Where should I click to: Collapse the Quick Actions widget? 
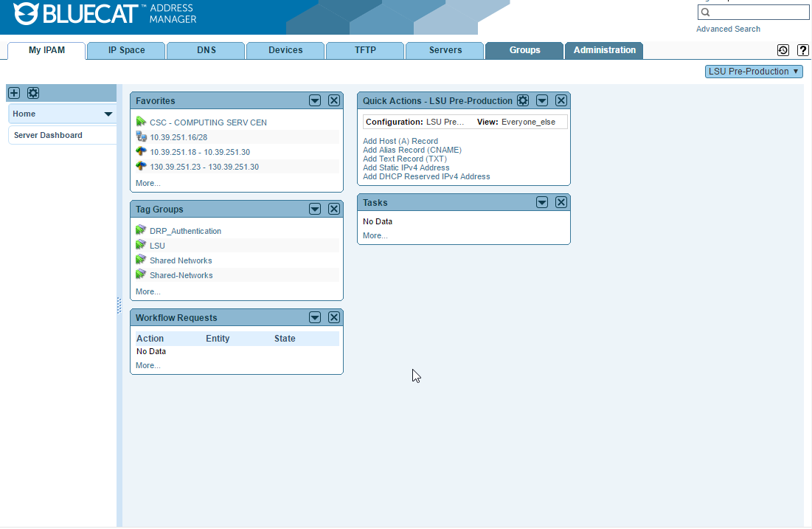pos(542,100)
